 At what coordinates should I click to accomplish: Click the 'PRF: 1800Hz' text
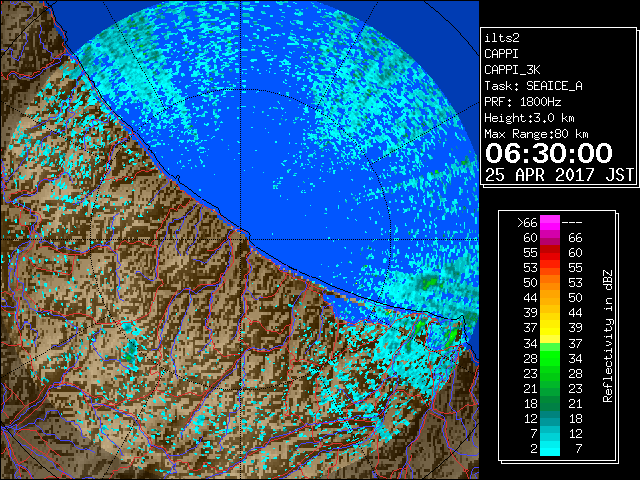522,102
